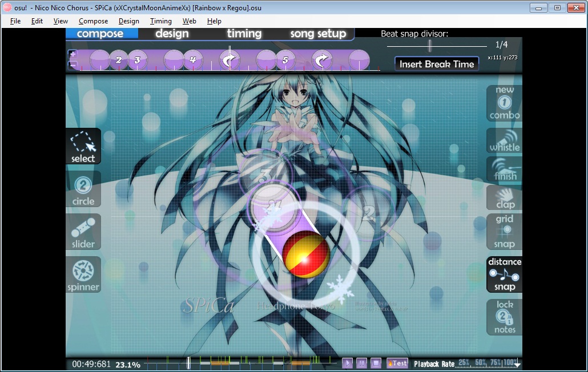The height and width of the screenshot is (372, 588).
Task: Choose the circle placement tool
Action: coord(83,189)
